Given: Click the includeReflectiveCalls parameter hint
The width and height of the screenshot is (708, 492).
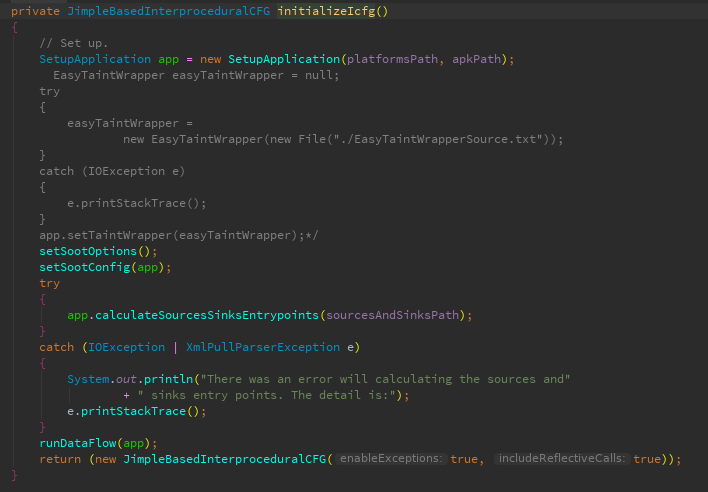Looking at the screenshot, I should (561, 459).
